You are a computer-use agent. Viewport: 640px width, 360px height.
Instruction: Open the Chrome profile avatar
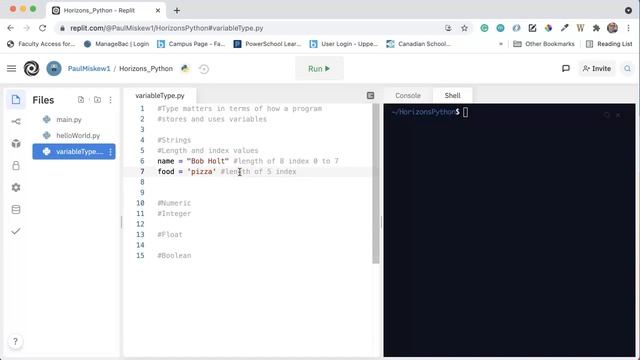(x=612, y=28)
